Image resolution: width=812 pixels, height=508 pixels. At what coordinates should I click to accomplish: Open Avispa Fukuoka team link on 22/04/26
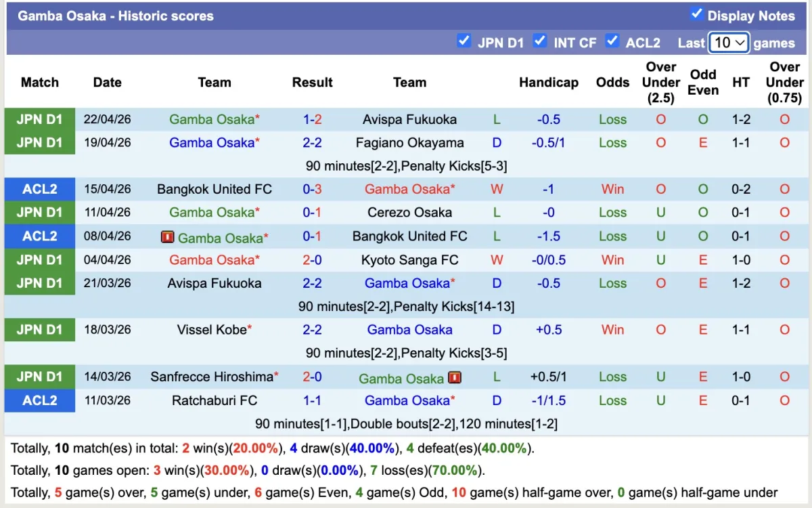coord(409,120)
